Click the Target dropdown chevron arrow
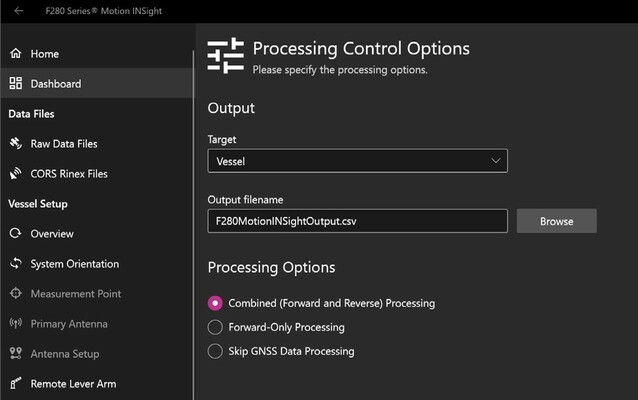The image size is (638, 400). [x=495, y=161]
